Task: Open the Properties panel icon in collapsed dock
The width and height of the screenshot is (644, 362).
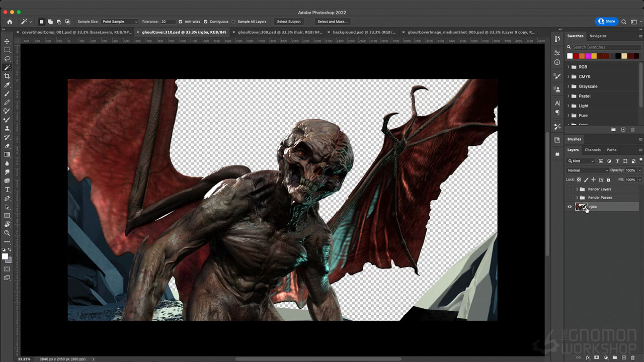Action: pyautogui.click(x=557, y=52)
